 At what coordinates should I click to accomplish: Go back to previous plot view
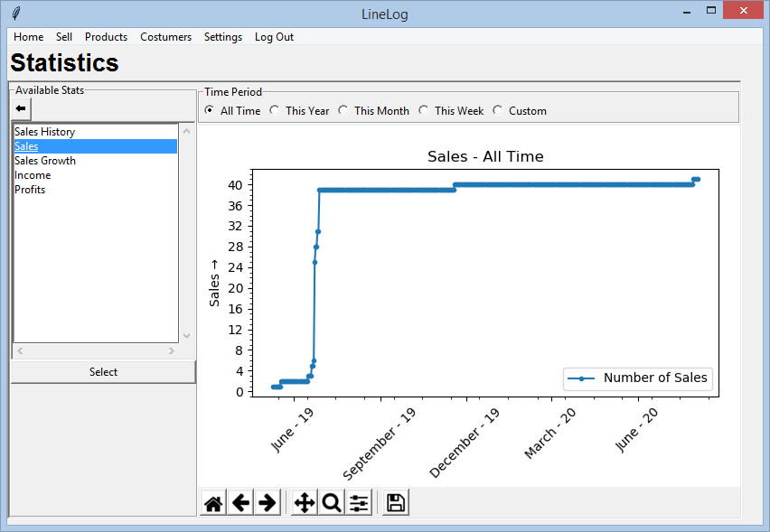click(240, 503)
